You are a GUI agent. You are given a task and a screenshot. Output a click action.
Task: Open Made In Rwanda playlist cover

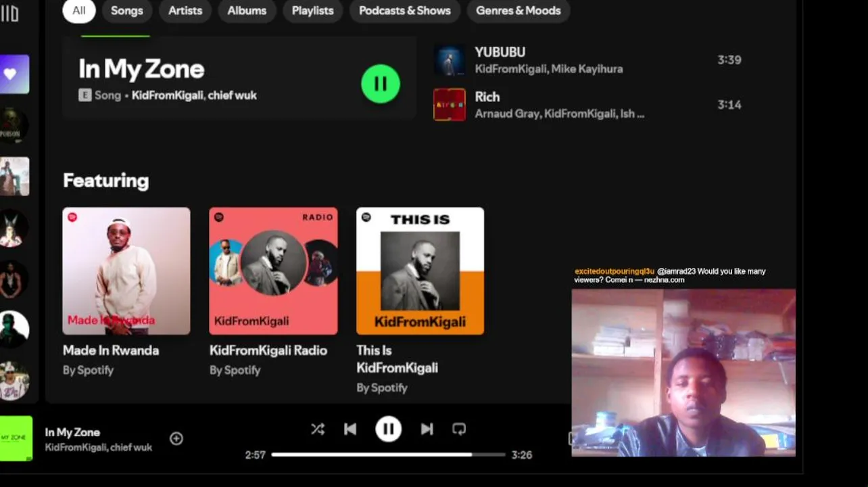[126, 271]
